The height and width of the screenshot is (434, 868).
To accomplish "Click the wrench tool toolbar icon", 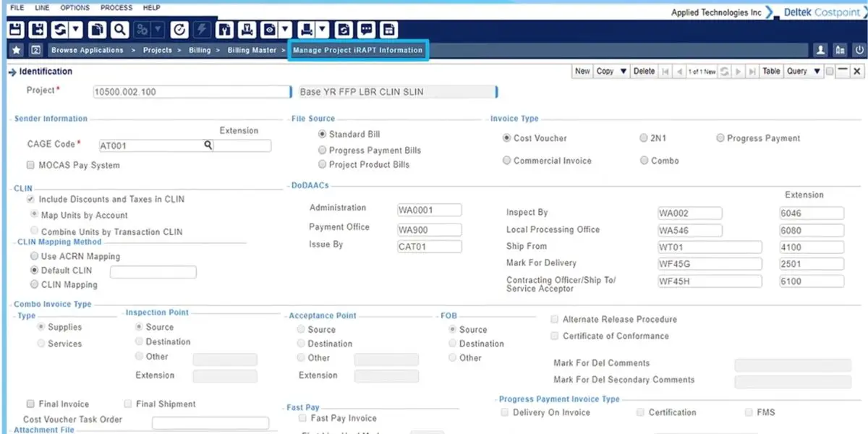I will (224, 30).
